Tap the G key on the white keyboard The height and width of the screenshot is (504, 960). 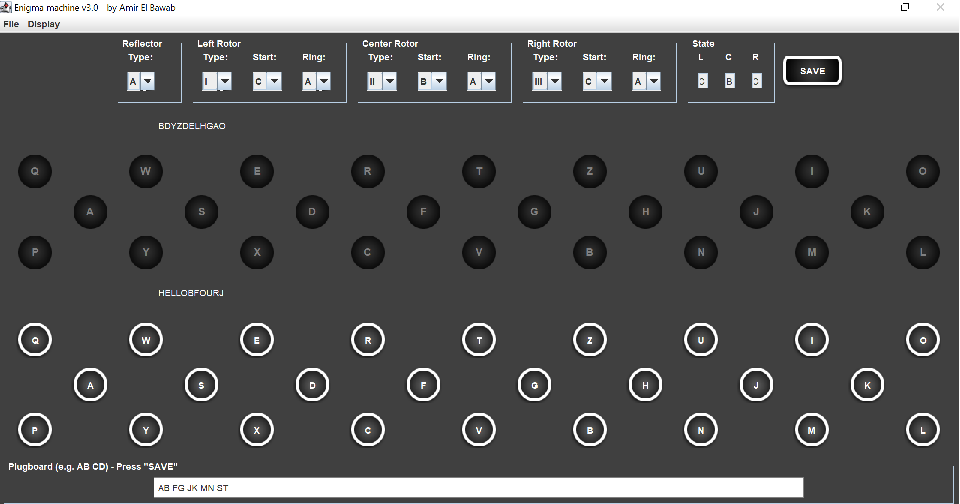(x=534, y=385)
